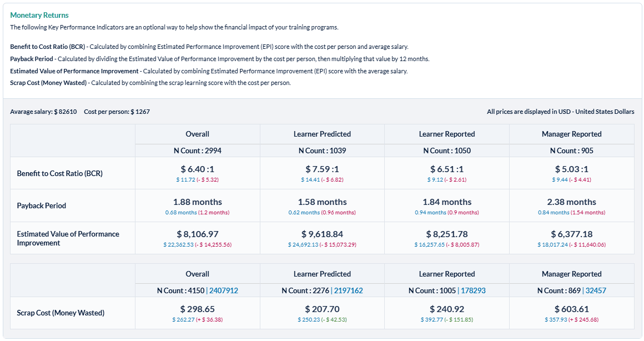Image resolution: width=644 pixels, height=341 pixels.
Task: Select the Scrap Cost (Money Wasted) row label
Action: pos(61,313)
